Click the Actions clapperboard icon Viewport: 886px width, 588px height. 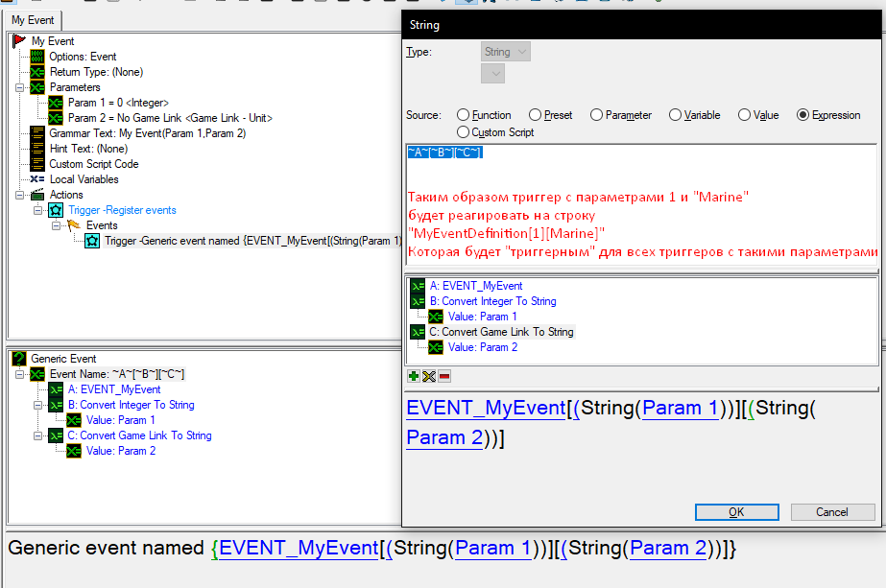[x=37, y=195]
